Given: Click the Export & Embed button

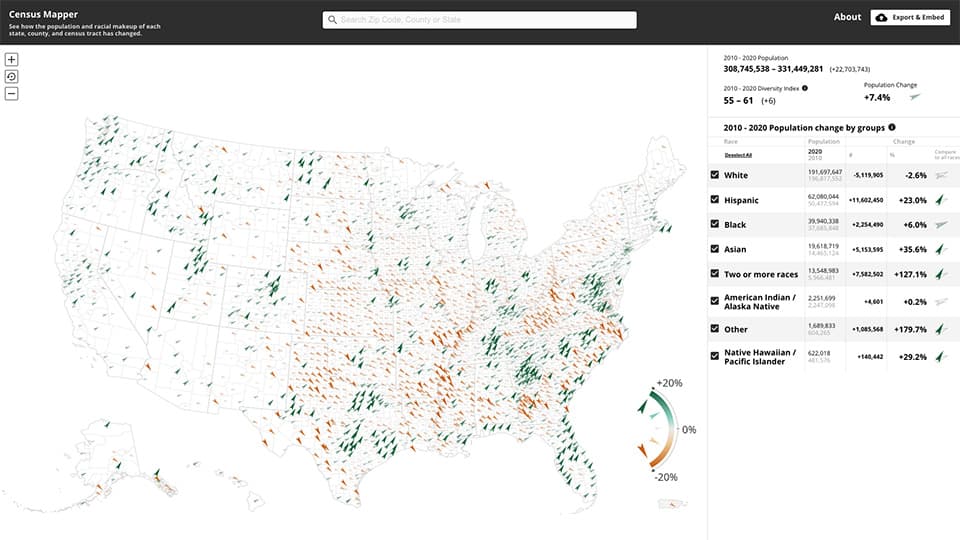Looking at the screenshot, I should pyautogui.click(x=910, y=17).
